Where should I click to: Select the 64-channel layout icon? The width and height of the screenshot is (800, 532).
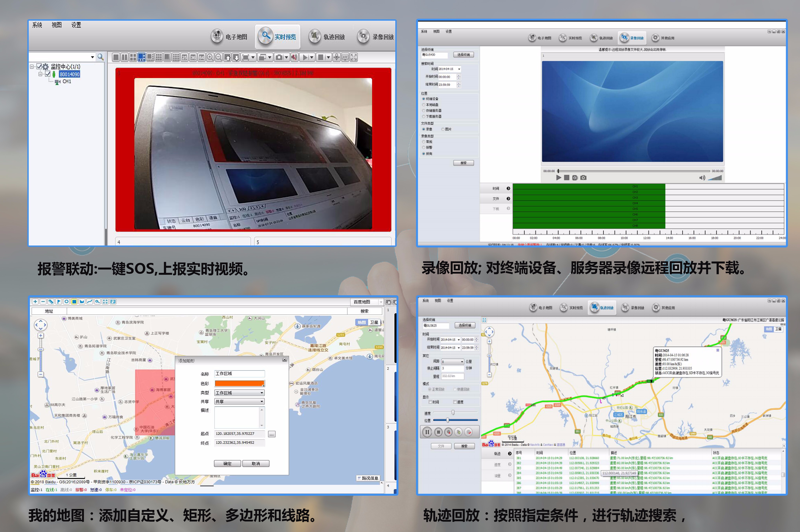coord(201,57)
